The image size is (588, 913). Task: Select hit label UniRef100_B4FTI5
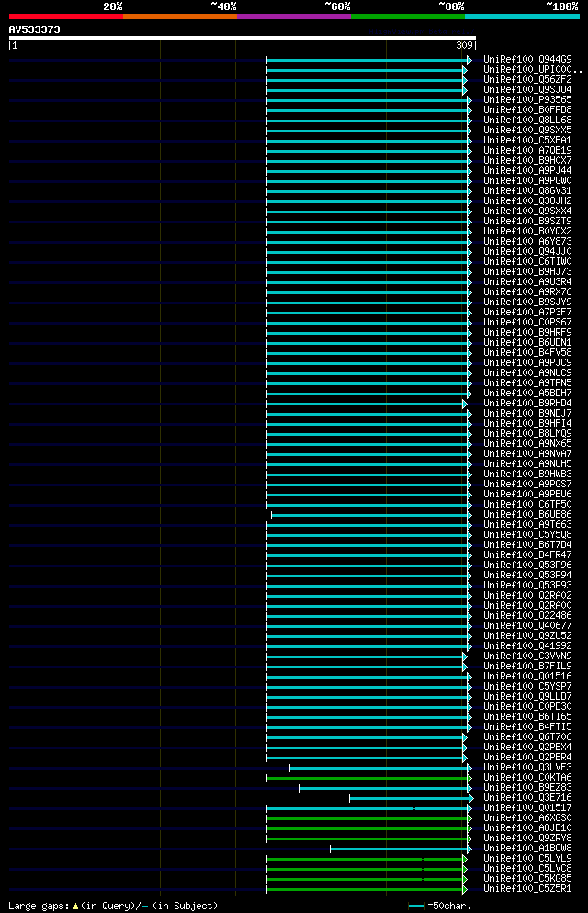click(x=527, y=727)
